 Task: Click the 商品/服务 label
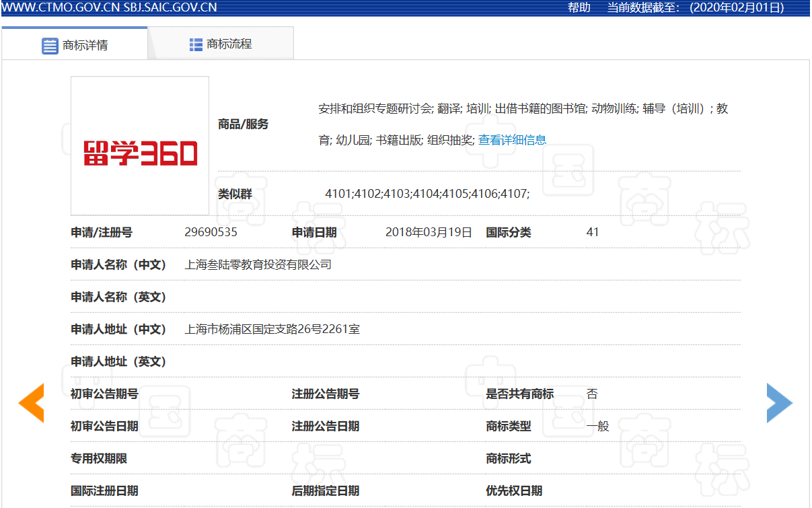pos(243,124)
